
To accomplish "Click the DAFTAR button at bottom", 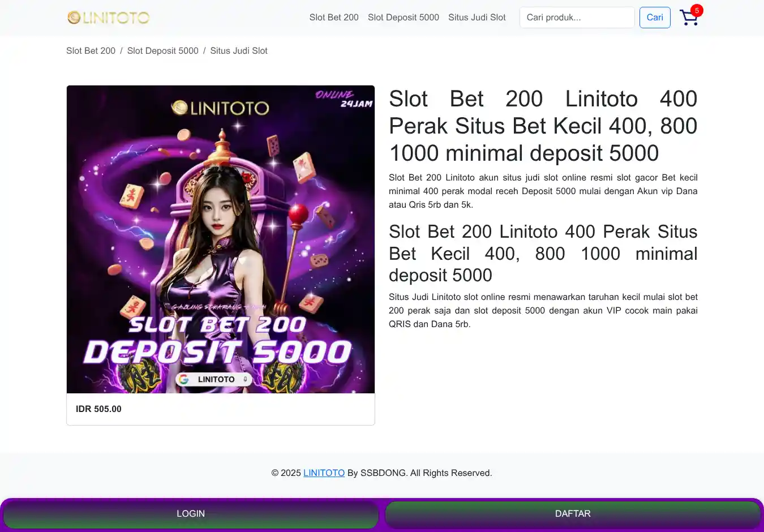I will pyautogui.click(x=573, y=514).
